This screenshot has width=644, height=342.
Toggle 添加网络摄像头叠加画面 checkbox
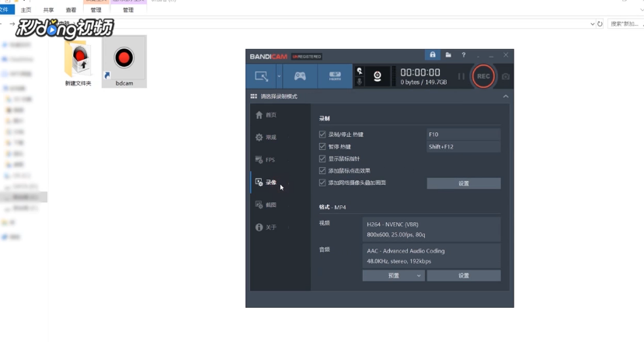322,183
